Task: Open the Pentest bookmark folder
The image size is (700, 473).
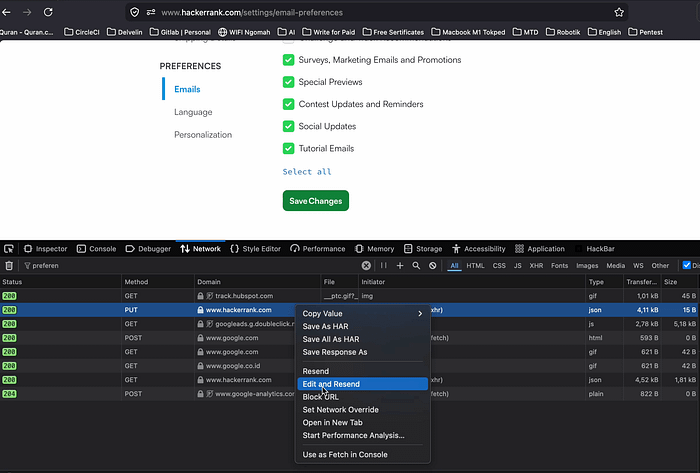Action: (x=646, y=32)
